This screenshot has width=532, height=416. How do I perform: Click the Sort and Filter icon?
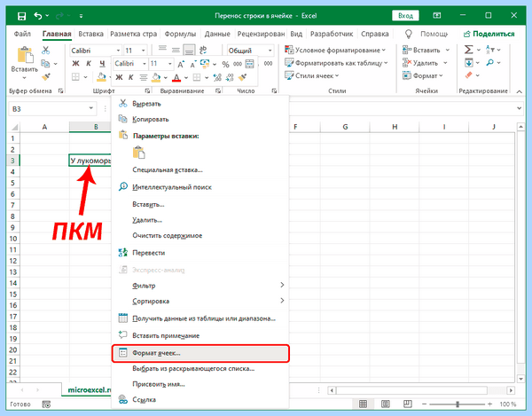point(490,50)
